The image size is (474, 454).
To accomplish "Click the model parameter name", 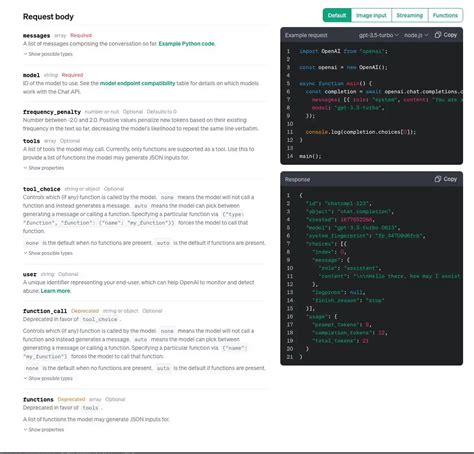I will click(x=31, y=75).
